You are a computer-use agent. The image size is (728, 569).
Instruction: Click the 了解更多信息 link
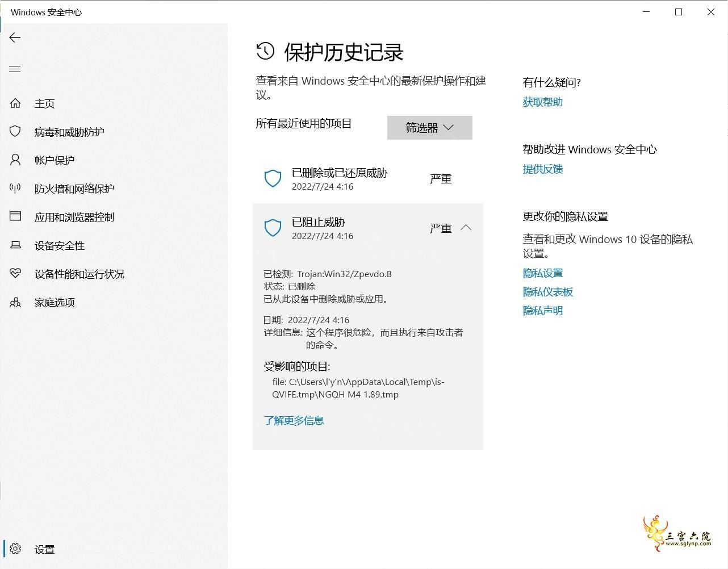pos(294,420)
